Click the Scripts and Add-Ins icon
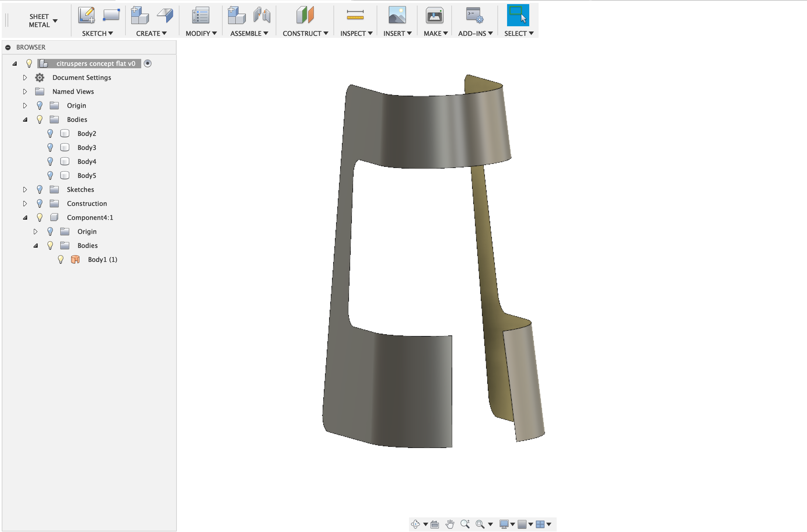The width and height of the screenshot is (807, 532). pyautogui.click(x=474, y=15)
